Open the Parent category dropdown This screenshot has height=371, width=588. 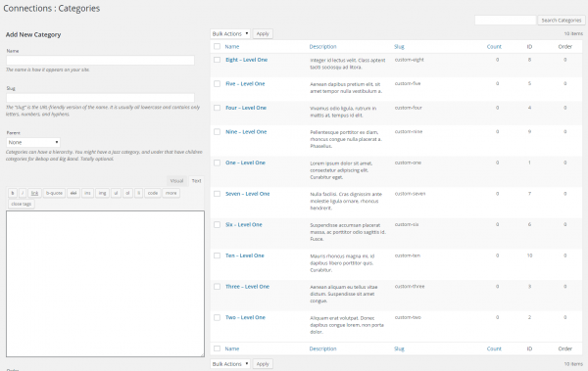point(33,142)
